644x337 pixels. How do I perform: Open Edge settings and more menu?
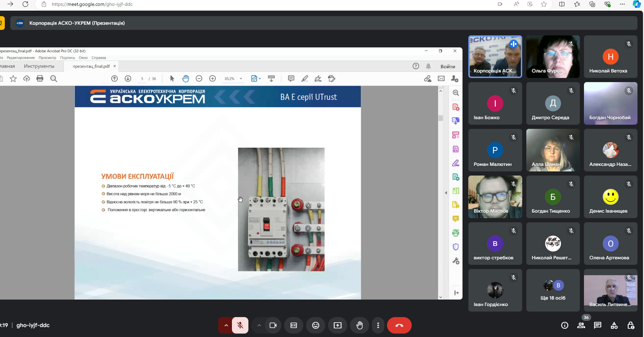pyautogui.click(x=622, y=4)
